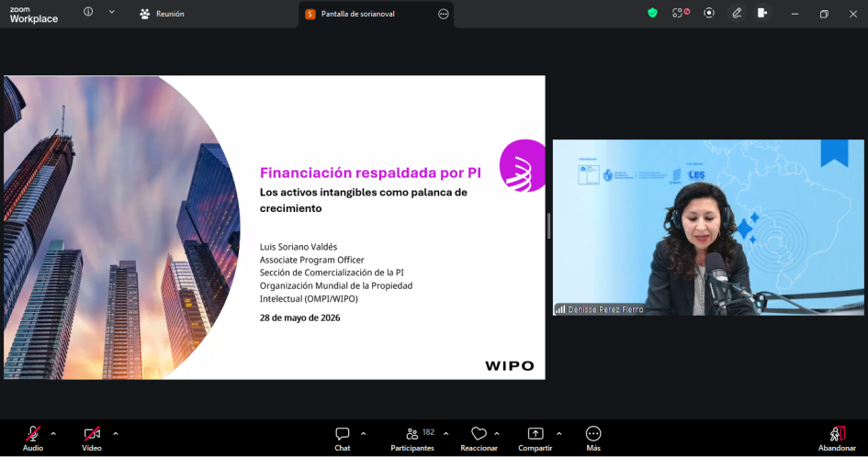Click Compartir screen share button

(535, 440)
